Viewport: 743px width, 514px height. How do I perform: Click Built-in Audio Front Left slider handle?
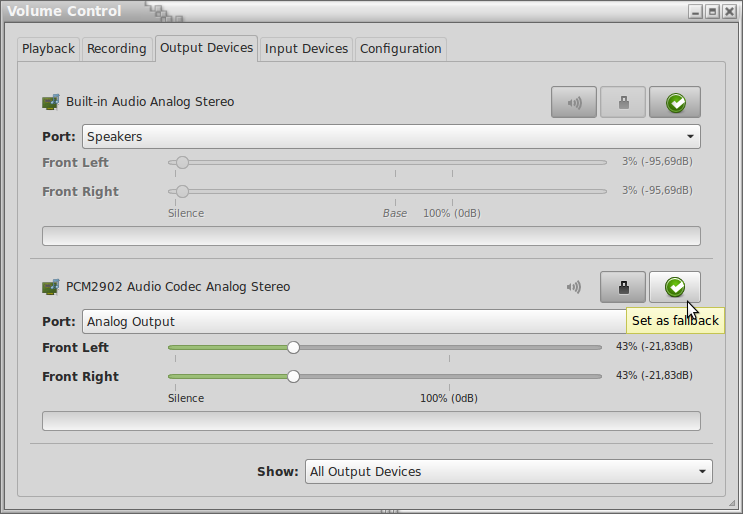182,162
